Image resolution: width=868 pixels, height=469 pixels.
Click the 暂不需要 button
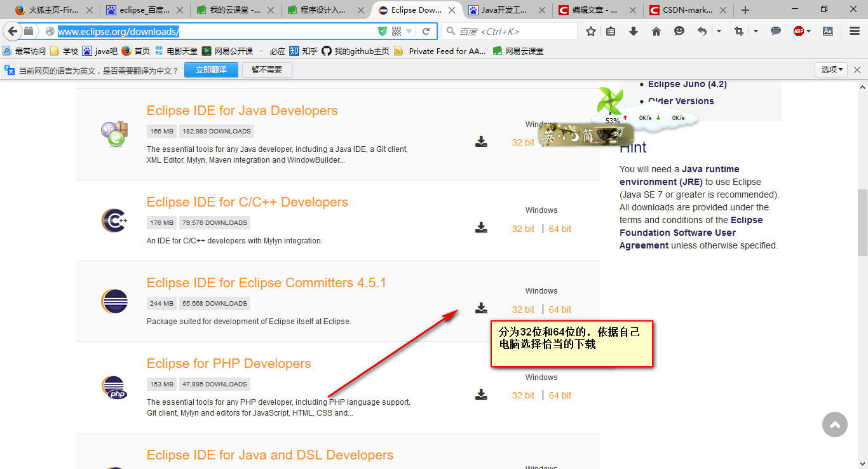coord(267,70)
